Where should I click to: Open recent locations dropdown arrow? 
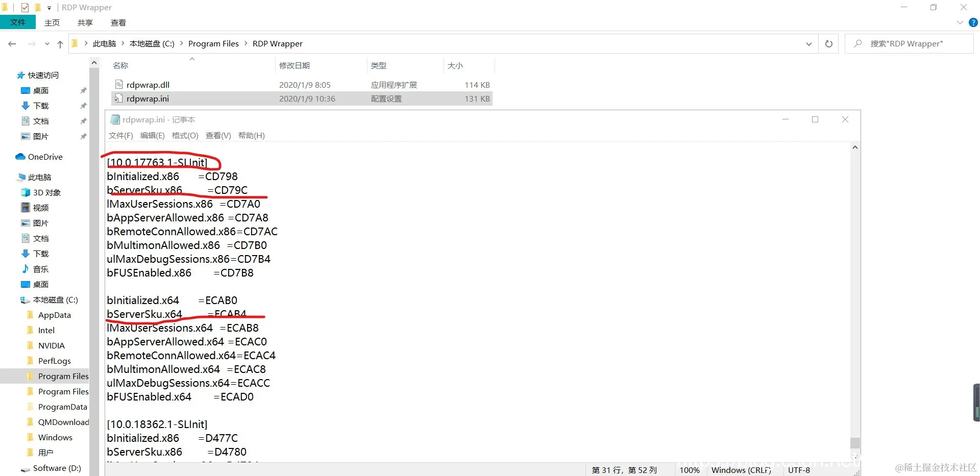(x=47, y=44)
